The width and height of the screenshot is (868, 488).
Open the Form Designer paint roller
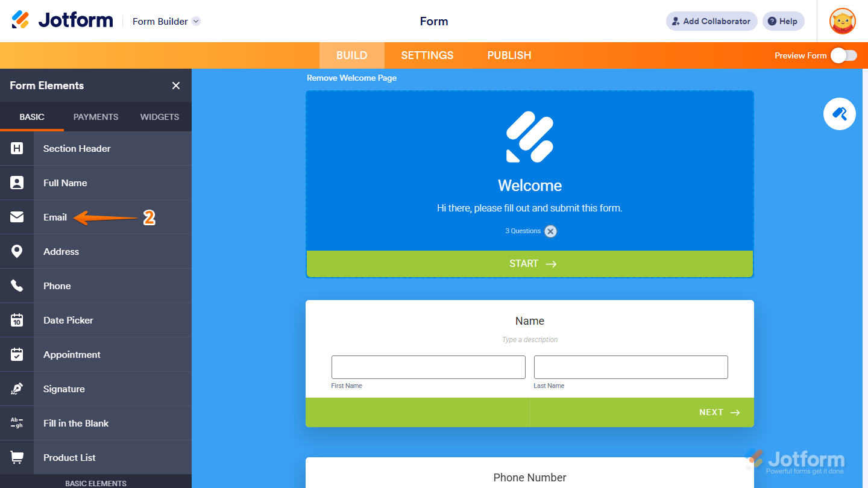(839, 114)
